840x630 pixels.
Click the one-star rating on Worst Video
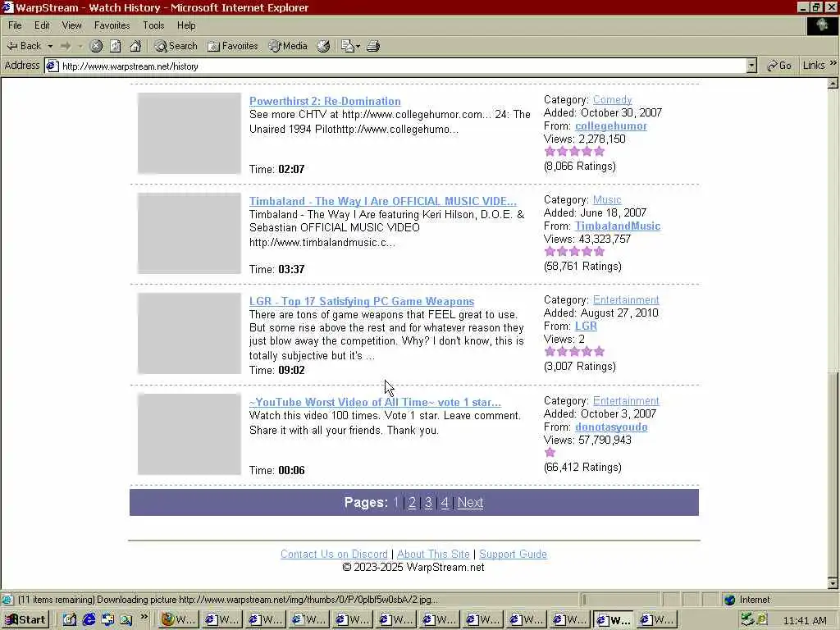pos(550,453)
